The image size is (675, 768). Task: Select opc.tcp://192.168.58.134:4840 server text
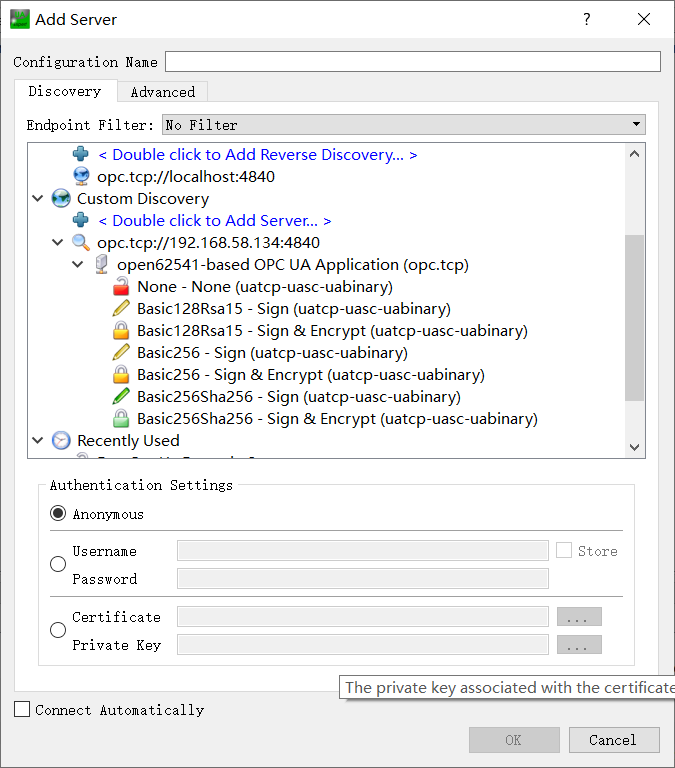coord(208,242)
